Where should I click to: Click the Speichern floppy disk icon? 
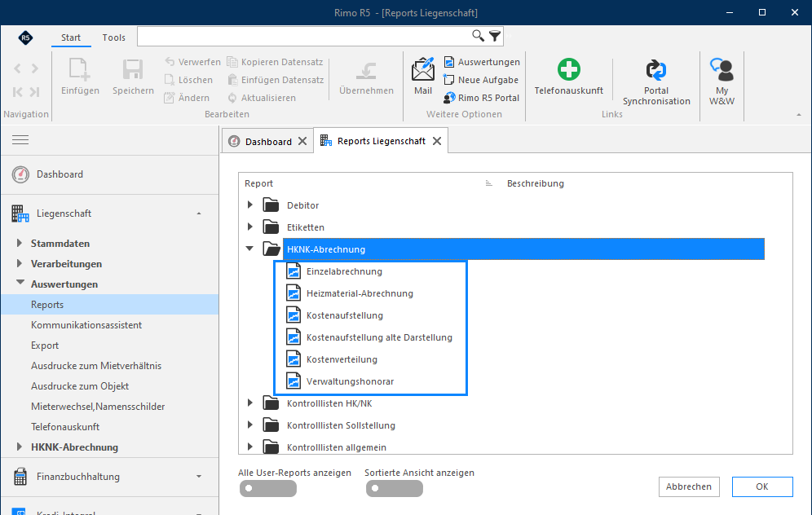pos(133,70)
